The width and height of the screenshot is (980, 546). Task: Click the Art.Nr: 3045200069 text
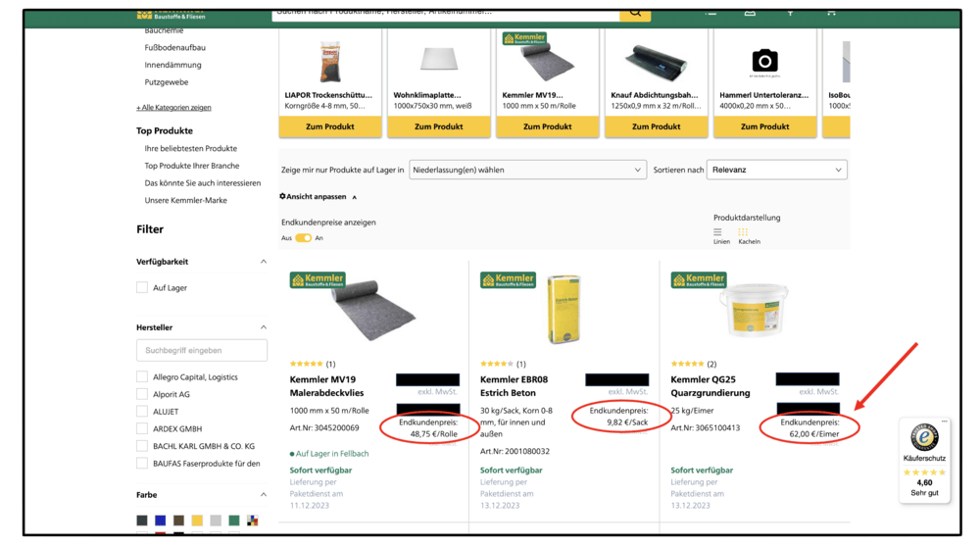pos(324,427)
